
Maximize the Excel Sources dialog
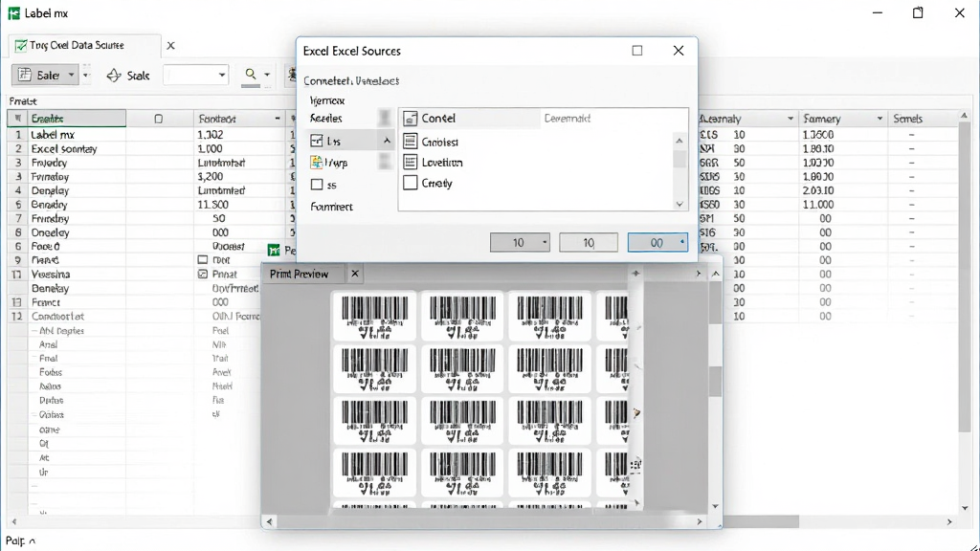pyautogui.click(x=636, y=51)
